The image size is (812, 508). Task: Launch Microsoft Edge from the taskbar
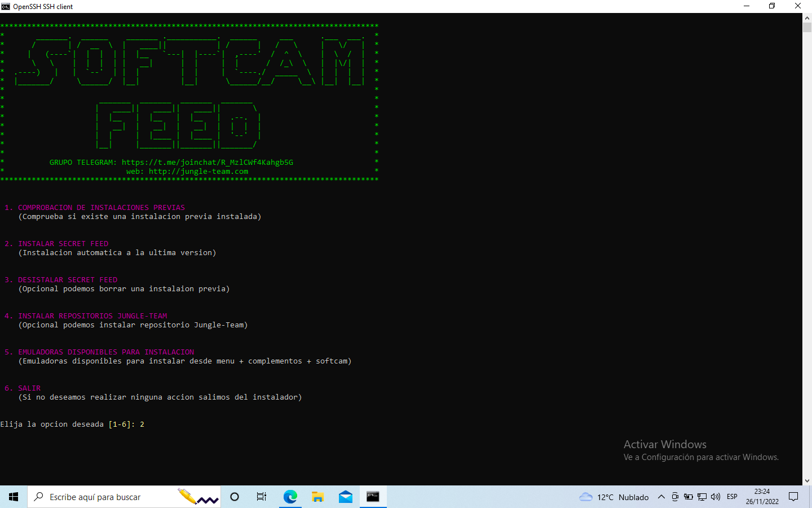[290, 497]
